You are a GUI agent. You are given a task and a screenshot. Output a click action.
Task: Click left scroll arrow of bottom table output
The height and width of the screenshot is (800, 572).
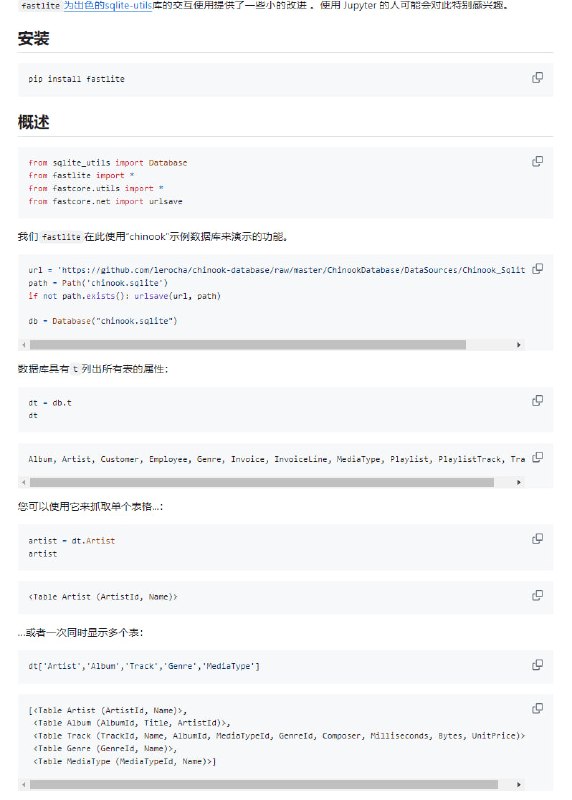(x=24, y=785)
